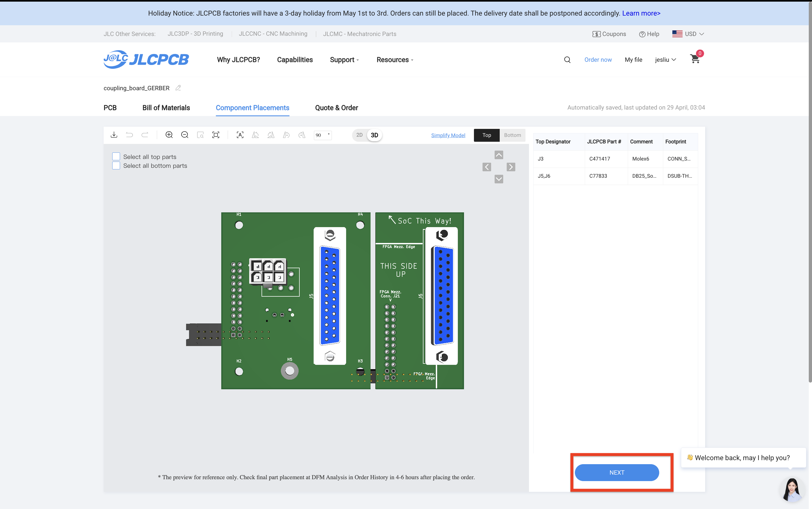Click the redo arrow icon
The width and height of the screenshot is (812, 509).
[145, 135]
